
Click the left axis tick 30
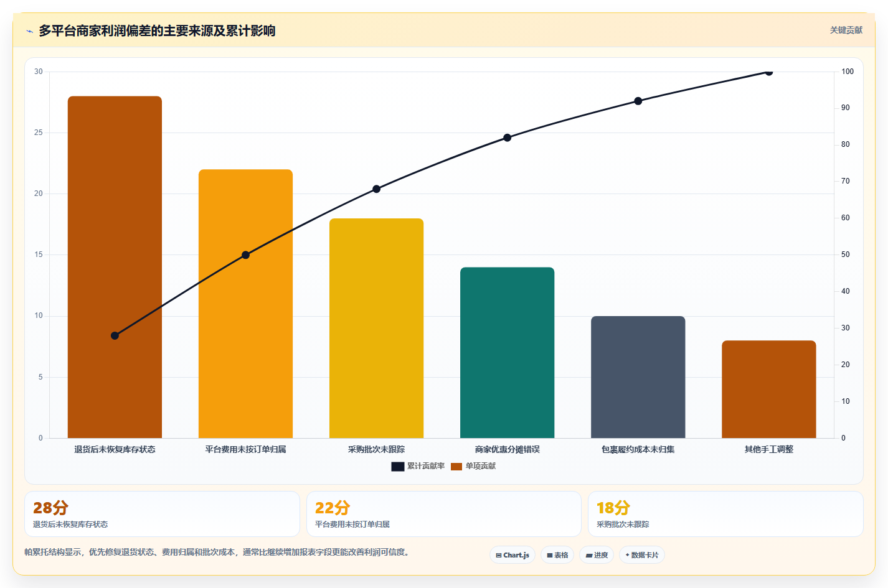(x=39, y=72)
